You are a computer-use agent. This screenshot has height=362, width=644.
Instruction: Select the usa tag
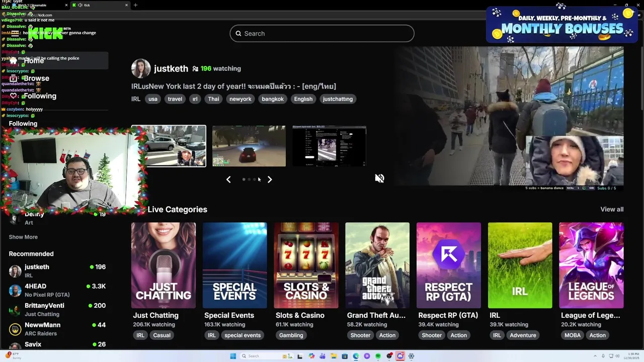tap(153, 99)
